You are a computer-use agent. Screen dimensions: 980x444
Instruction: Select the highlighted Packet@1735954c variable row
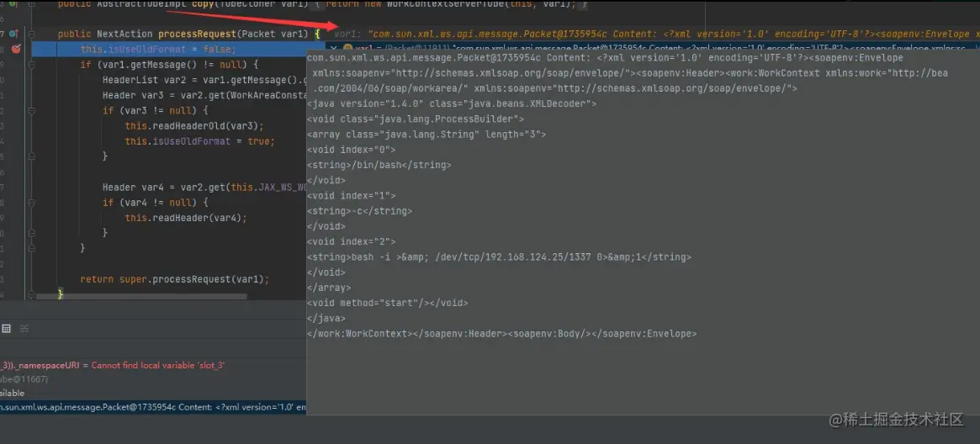pos(153,407)
